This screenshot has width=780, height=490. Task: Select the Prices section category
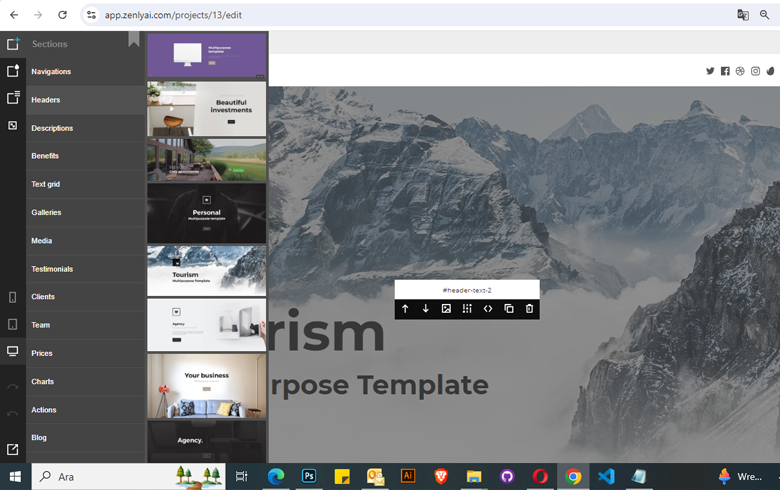[x=41, y=353]
